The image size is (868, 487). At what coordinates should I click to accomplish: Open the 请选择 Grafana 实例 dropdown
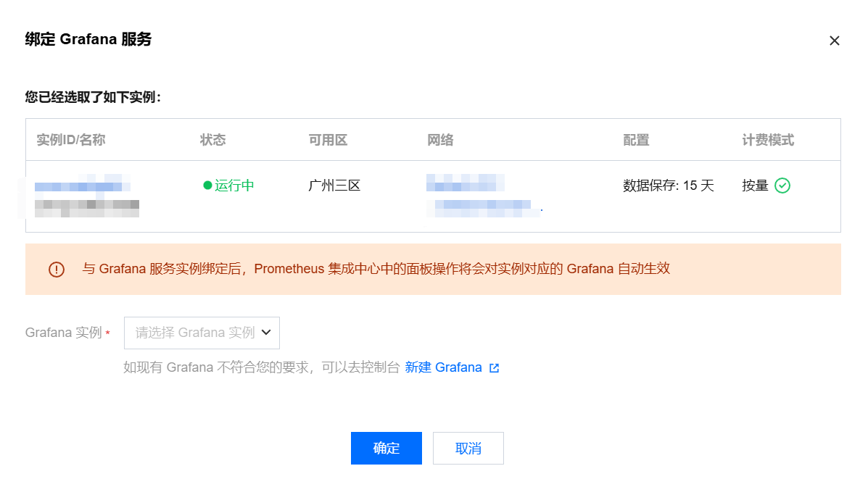[202, 333]
